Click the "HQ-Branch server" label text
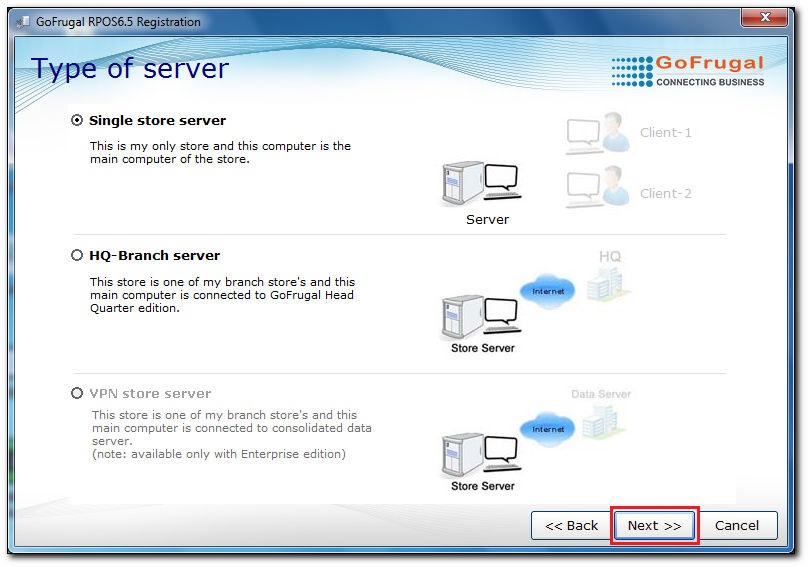808x567 pixels. (x=155, y=255)
